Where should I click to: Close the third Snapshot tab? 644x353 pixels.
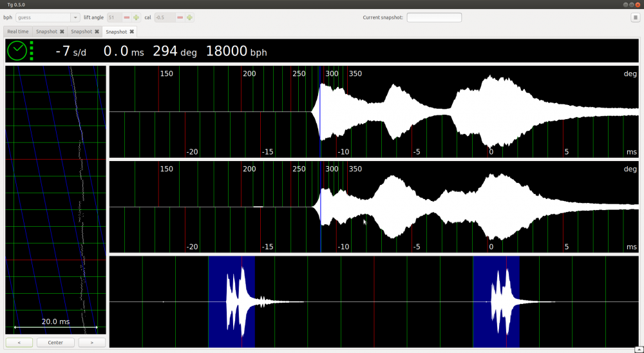pos(132,32)
